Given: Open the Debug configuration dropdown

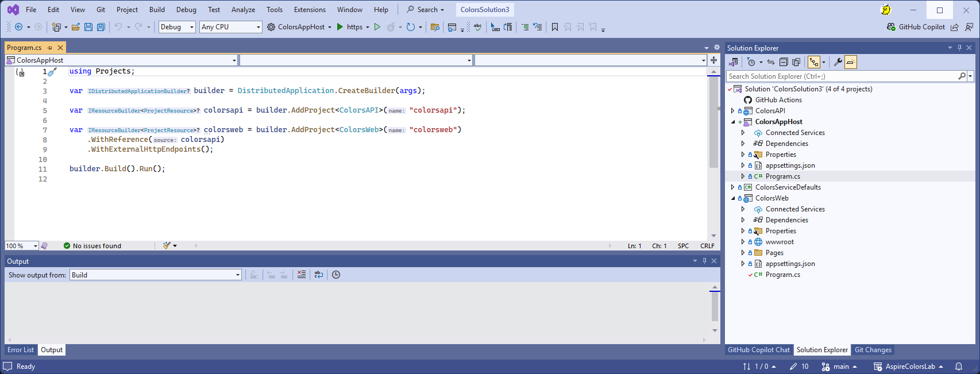Looking at the screenshot, I should (x=177, y=27).
